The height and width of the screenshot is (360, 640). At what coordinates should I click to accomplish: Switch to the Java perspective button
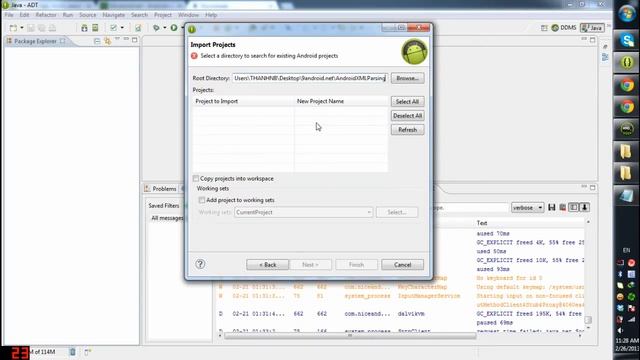click(592, 28)
